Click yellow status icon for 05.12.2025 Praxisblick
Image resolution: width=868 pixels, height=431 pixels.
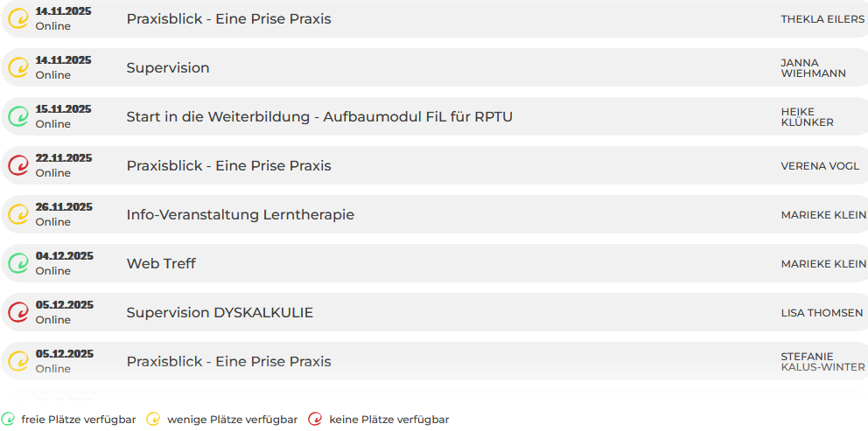(x=18, y=361)
